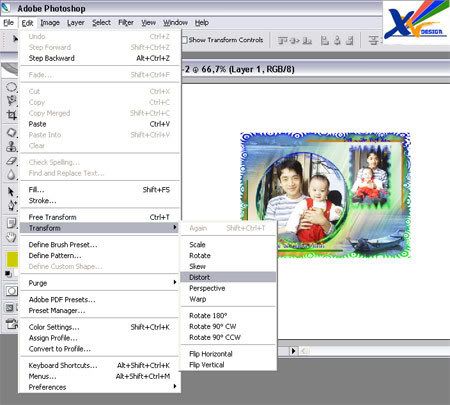Image resolution: width=450 pixels, height=405 pixels.
Task: Open the Filter menu
Action: click(126, 23)
